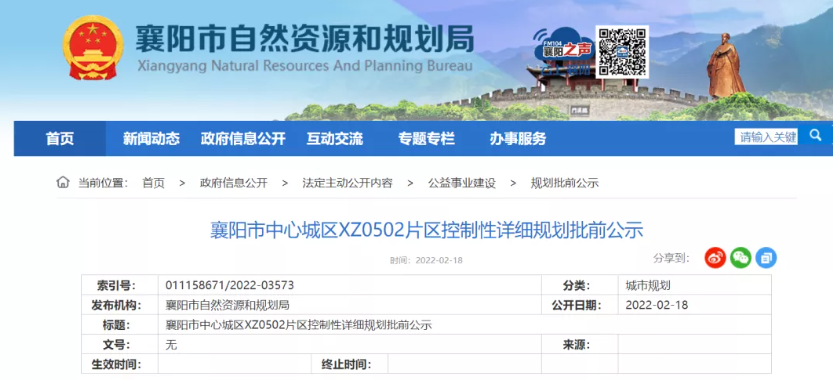Go to 首页 breadcrumb link

coord(154,183)
